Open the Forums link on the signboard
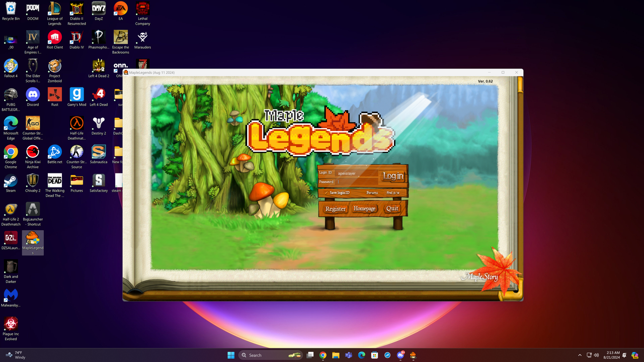The image size is (644, 362). click(x=372, y=193)
